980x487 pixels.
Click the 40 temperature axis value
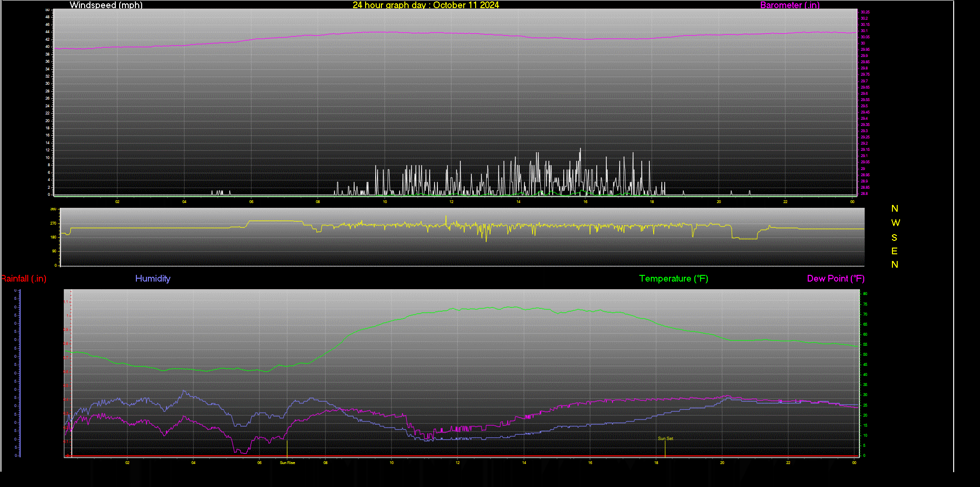865,374
